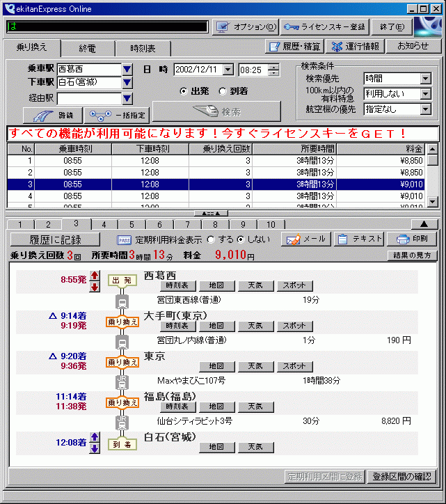Decrease time with the down spinner

pos(273,73)
